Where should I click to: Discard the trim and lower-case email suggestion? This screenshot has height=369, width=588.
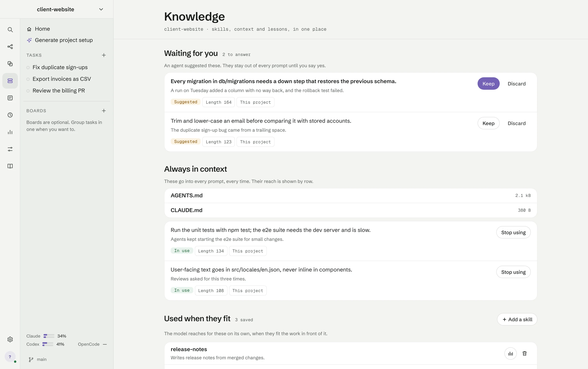(x=516, y=123)
